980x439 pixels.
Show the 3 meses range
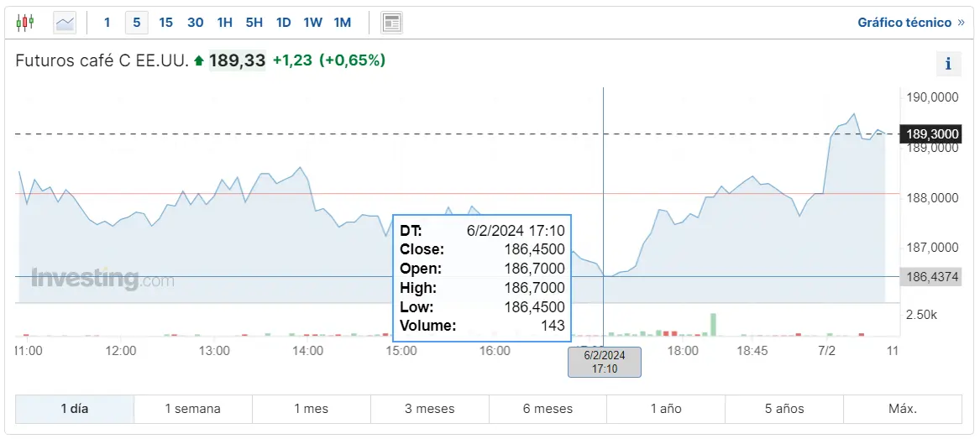430,409
